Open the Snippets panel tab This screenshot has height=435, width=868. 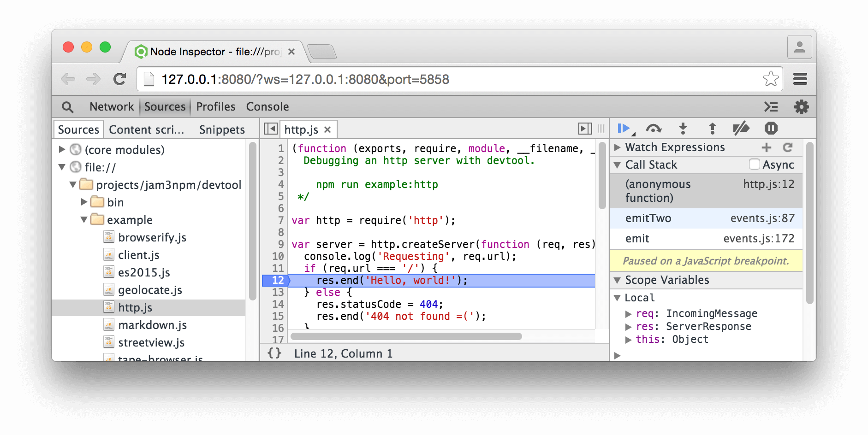(x=222, y=129)
